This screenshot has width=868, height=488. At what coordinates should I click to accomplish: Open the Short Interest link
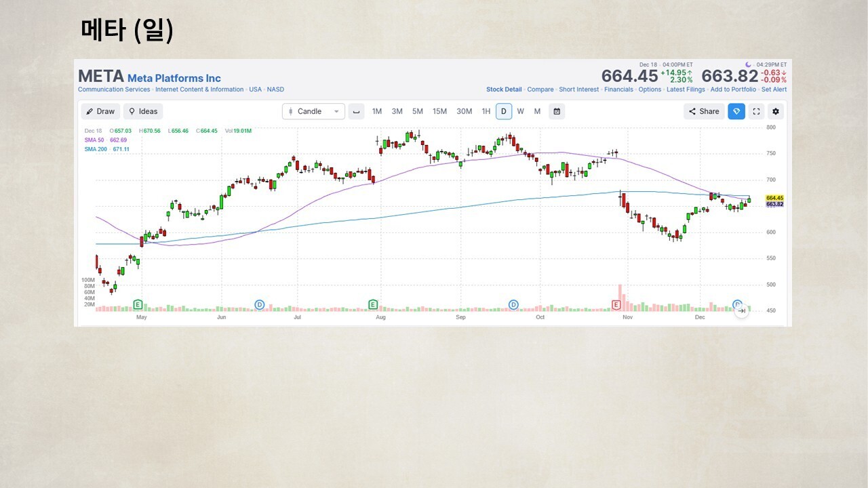[x=578, y=89]
